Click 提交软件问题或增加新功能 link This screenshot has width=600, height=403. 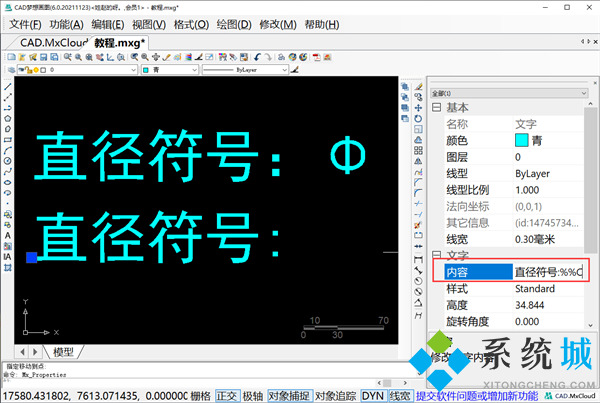click(x=477, y=396)
